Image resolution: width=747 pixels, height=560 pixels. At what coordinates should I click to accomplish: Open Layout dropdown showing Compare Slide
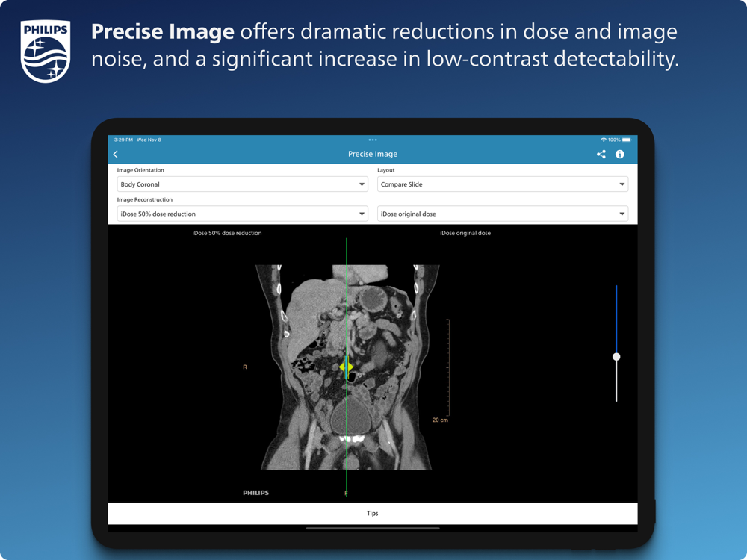pyautogui.click(x=503, y=184)
